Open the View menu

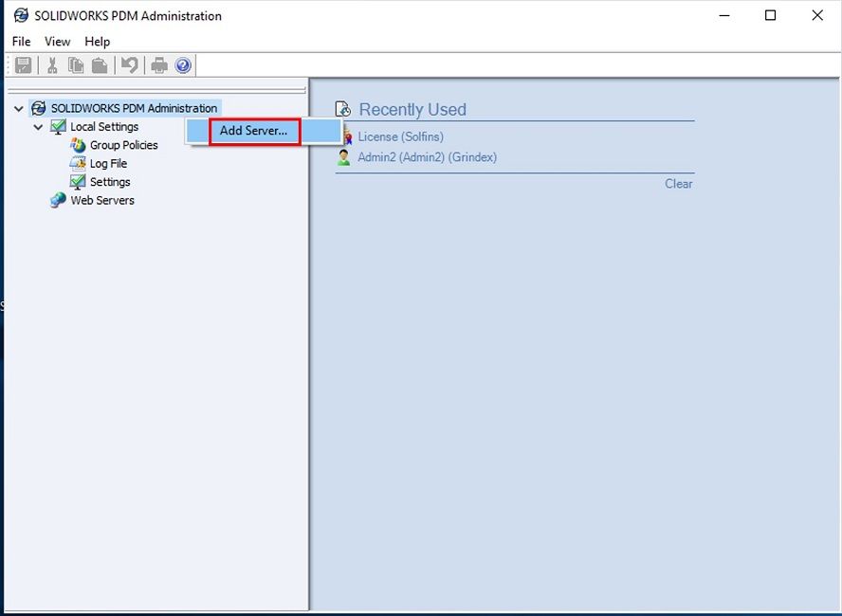coord(58,42)
